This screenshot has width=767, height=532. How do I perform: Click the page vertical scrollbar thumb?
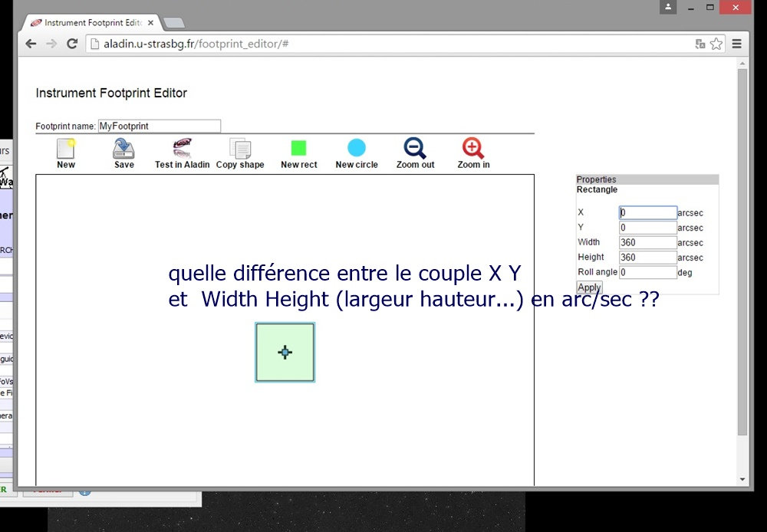pyautogui.click(x=742, y=252)
